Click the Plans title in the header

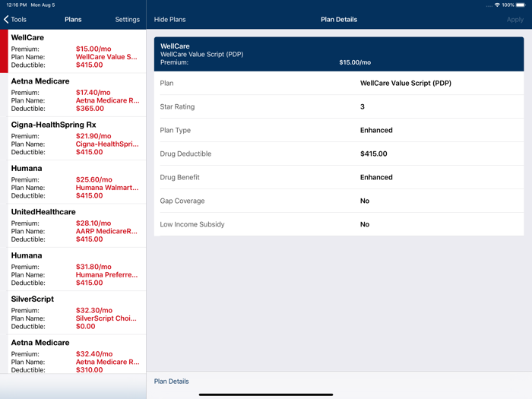point(73,19)
